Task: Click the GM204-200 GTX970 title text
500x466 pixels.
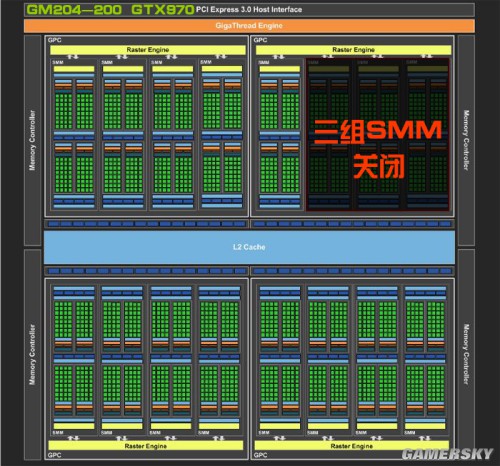Action: click(110, 9)
